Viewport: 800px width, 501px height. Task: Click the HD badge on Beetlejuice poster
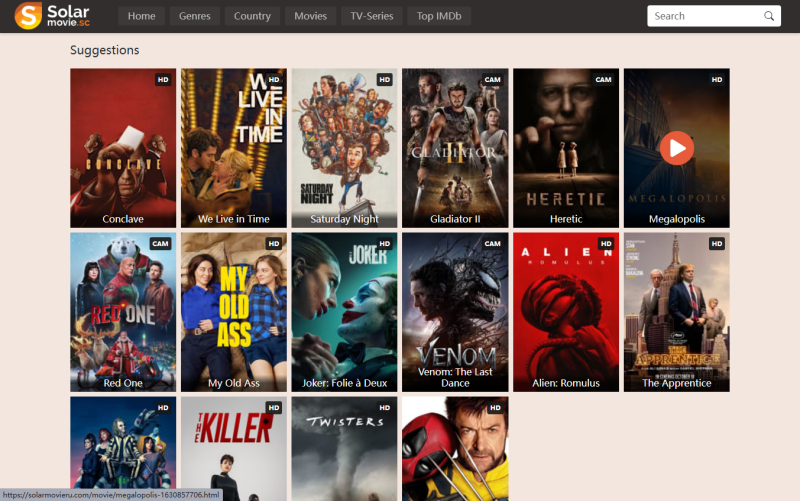(163, 408)
